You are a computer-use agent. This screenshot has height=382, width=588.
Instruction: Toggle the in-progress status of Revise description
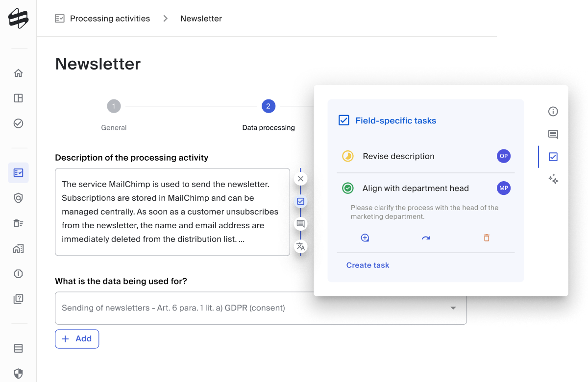[x=348, y=156]
